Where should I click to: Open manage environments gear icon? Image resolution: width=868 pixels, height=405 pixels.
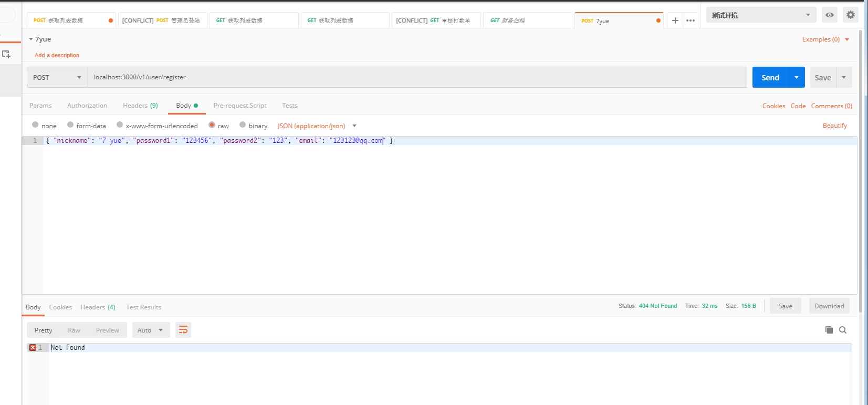[x=851, y=15]
